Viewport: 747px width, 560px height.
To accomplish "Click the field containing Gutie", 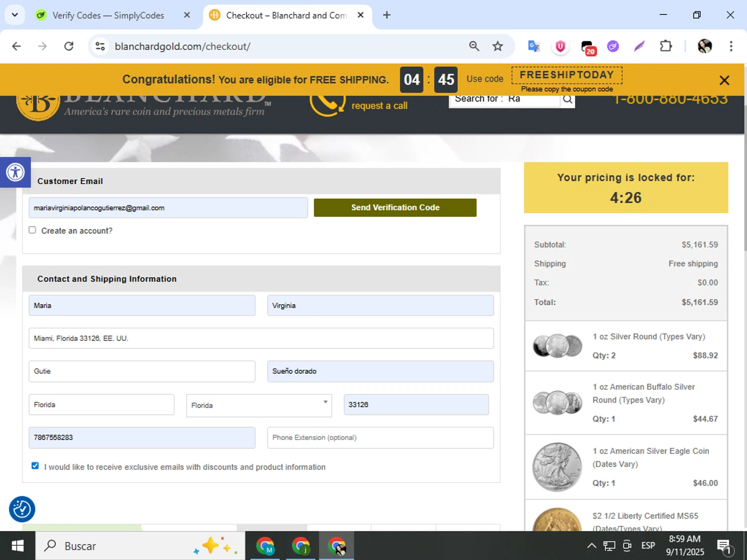I will click(x=142, y=371).
